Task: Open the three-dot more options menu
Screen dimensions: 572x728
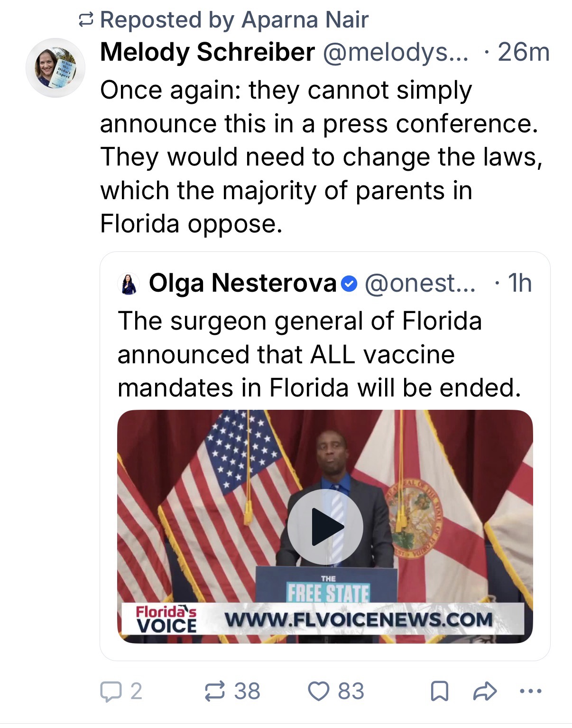Action: [x=530, y=691]
